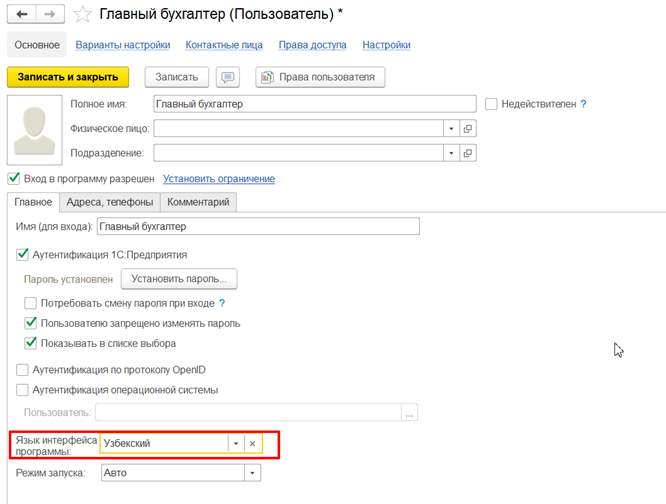Open the Физическое лицо field open-form icon
The image size is (666, 504).
467,129
